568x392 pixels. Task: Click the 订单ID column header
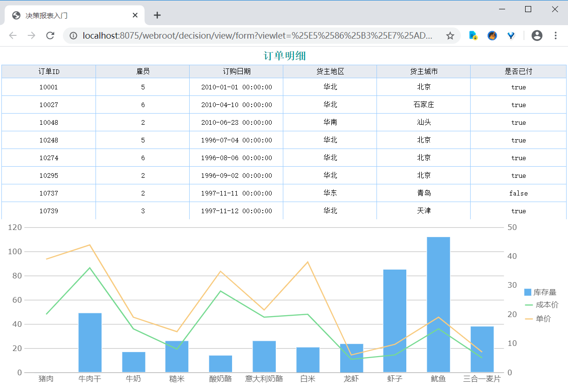coord(49,72)
